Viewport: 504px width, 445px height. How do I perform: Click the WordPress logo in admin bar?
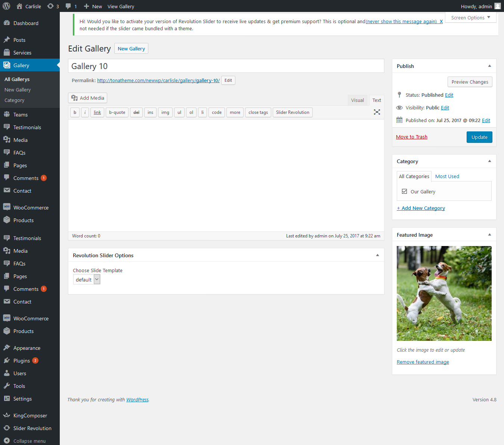pos(6,6)
